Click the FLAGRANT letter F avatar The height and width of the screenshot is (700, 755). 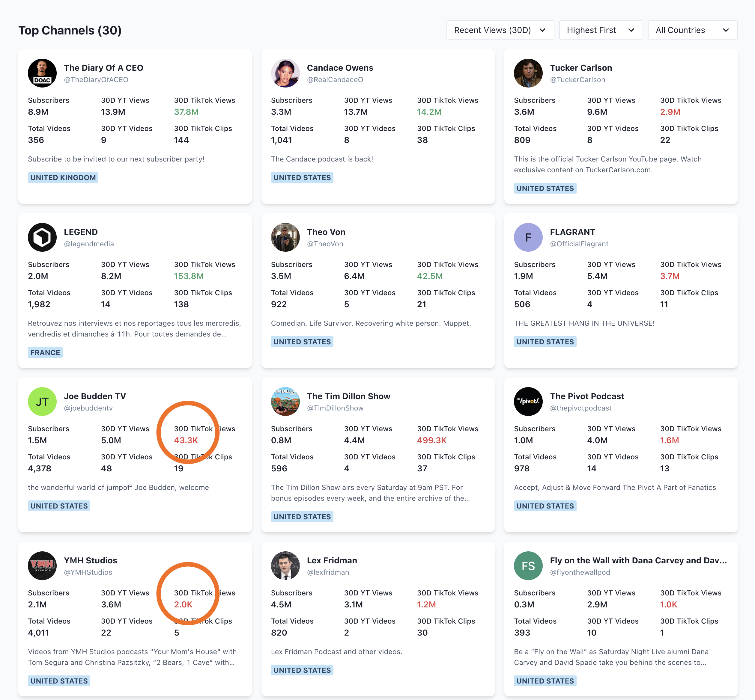click(528, 237)
